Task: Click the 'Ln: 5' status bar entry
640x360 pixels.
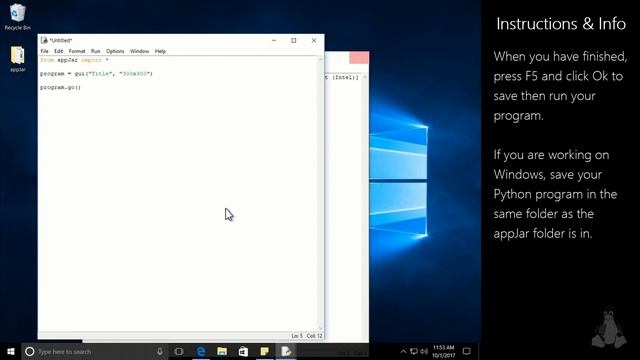Action: point(297,336)
